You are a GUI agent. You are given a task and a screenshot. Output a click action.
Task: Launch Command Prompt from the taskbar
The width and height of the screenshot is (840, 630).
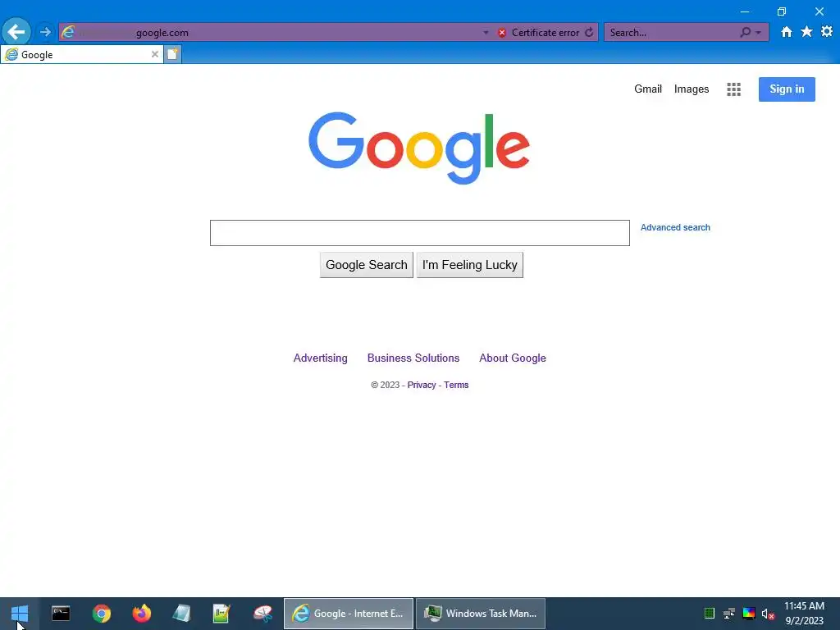click(61, 614)
